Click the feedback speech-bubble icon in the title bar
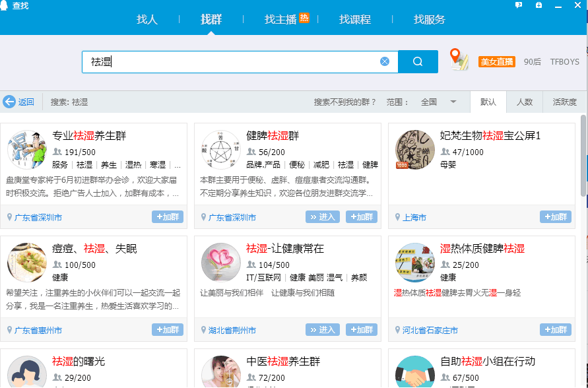The height and width of the screenshot is (388, 588). pyautogui.click(x=519, y=5)
